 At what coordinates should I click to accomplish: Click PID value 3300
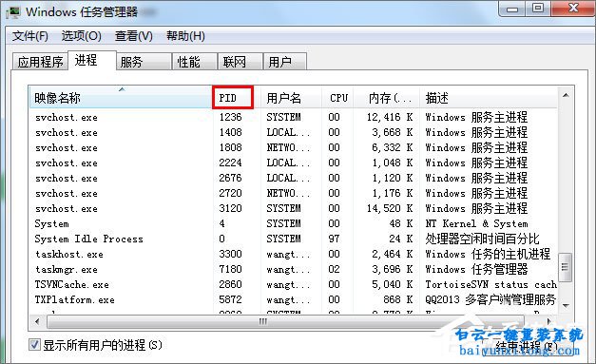click(x=230, y=254)
